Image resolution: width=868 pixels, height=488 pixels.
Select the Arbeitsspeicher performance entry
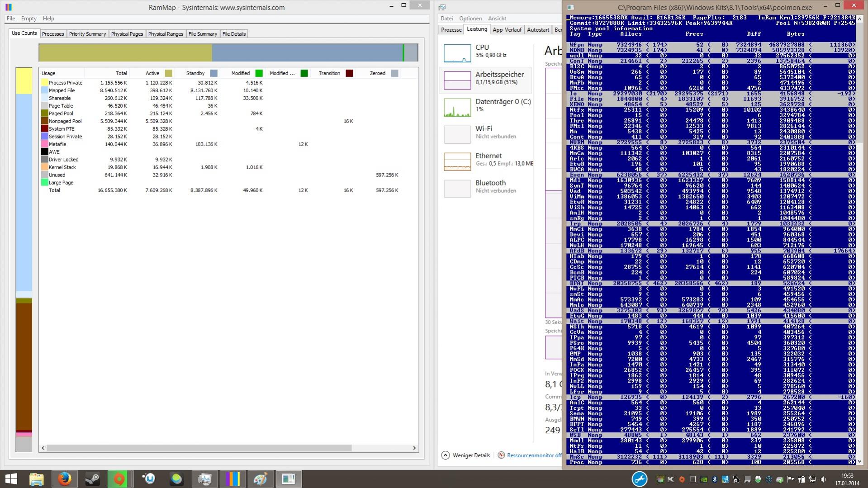click(x=485, y=80)
